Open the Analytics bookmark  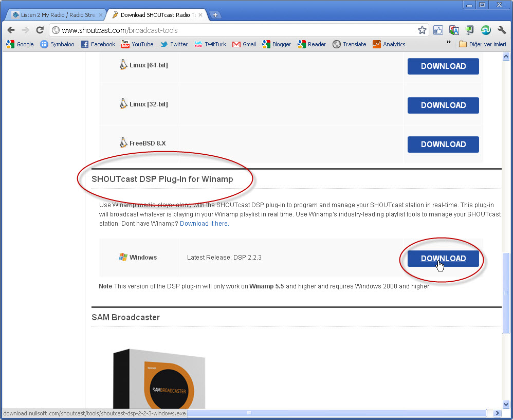tap(389, 44)
